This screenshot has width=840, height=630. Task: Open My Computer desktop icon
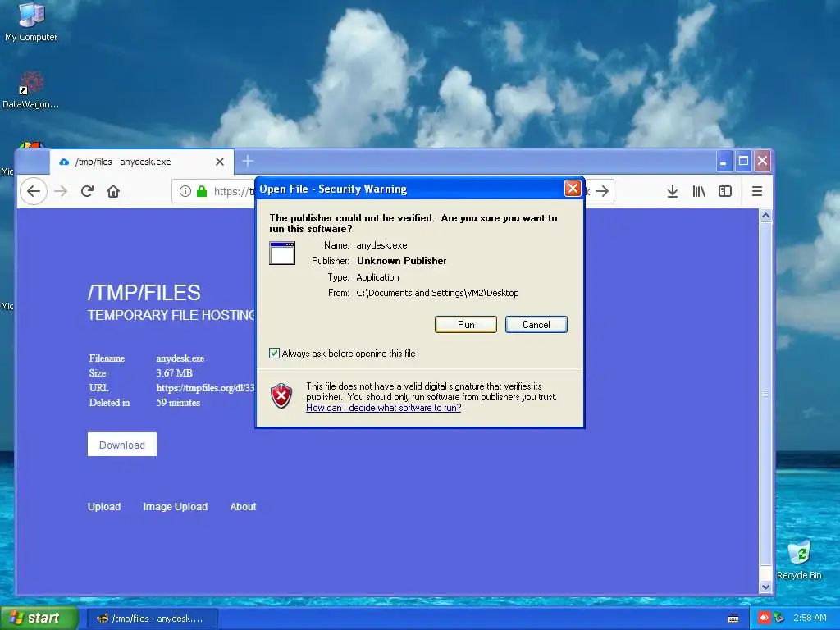[x=31, y=22]
